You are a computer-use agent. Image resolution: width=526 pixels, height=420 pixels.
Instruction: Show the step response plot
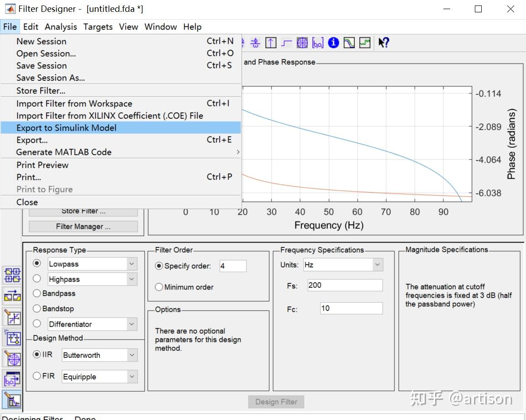click(x=286, y=43)
